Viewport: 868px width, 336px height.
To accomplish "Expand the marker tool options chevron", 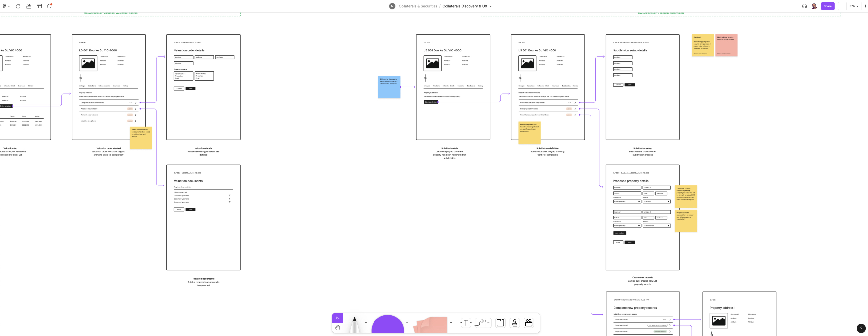I will [x=366, y=323].
